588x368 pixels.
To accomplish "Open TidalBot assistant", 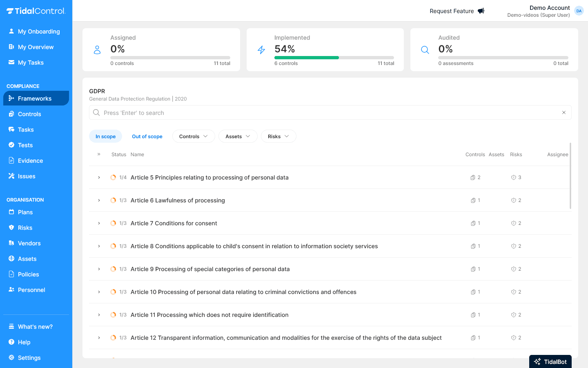I will pos(550,361).
